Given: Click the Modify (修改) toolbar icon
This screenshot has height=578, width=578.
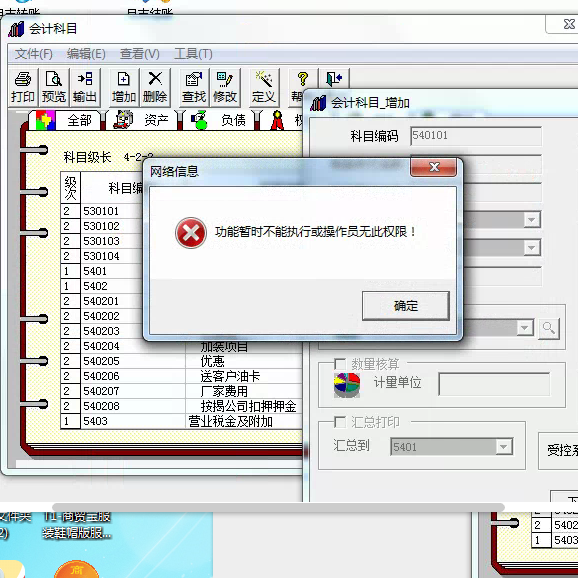Looking at the screenshot, I should (x=225, y=87).
